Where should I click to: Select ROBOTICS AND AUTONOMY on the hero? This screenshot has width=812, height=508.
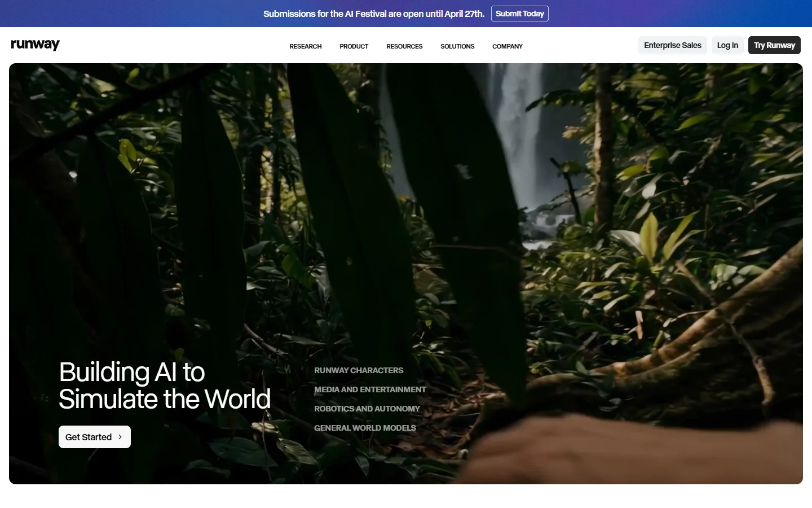click(367, 408)
